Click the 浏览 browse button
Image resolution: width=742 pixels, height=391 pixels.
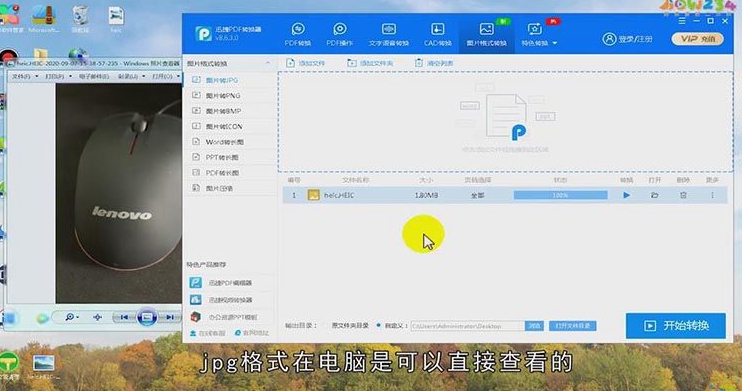tap(534, 326)
